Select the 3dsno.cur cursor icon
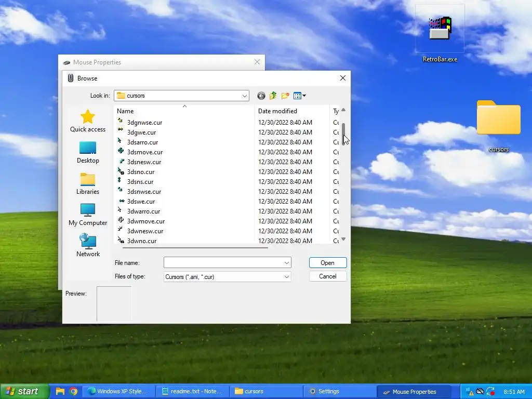The image size is (532, 399). [121, 170]
